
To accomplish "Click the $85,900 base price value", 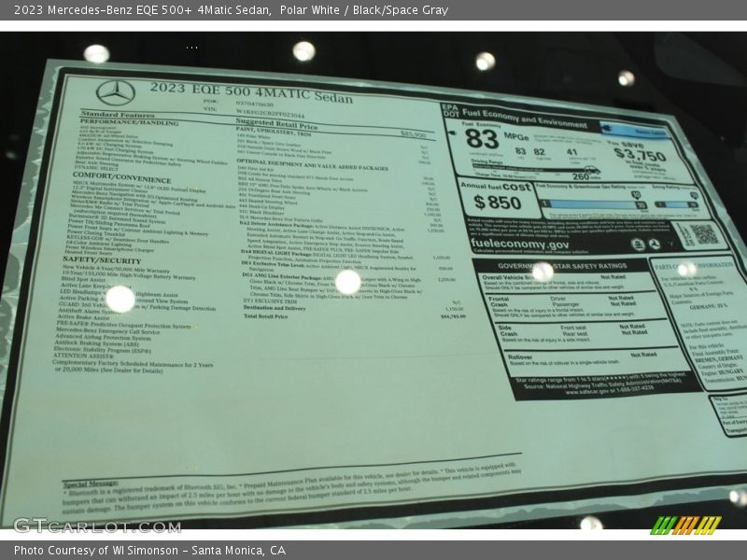I will click(413, 134).
